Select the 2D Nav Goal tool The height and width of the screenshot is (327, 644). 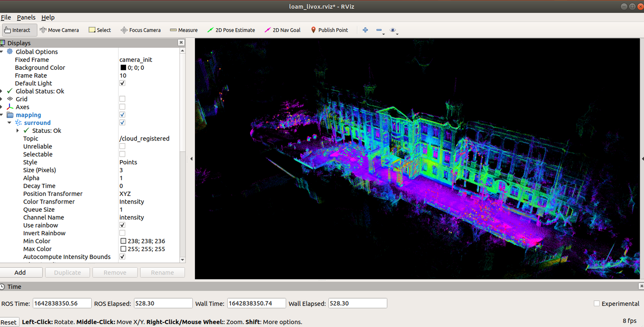283,30
